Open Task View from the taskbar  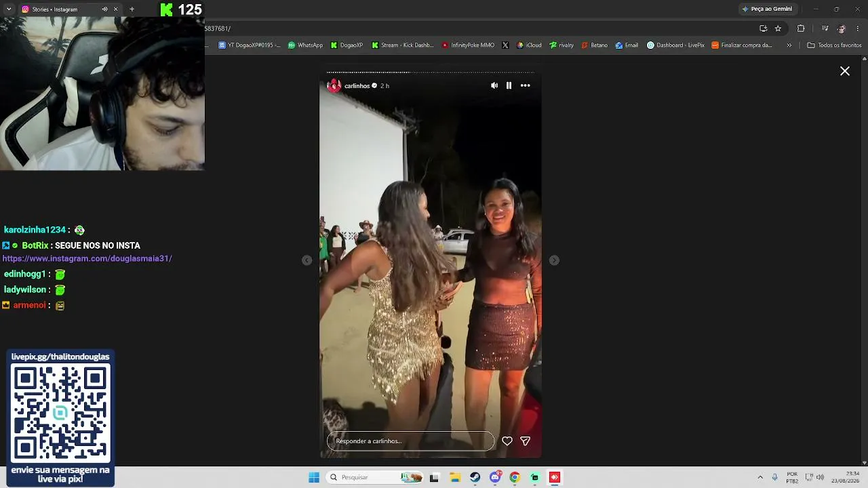434,477
